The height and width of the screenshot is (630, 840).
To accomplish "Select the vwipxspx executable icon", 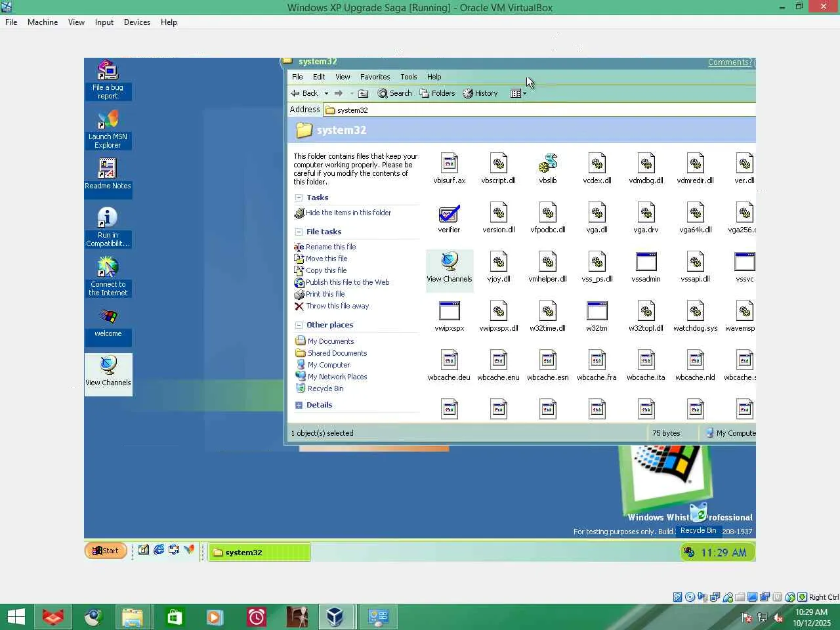I will tap(450, 316).
